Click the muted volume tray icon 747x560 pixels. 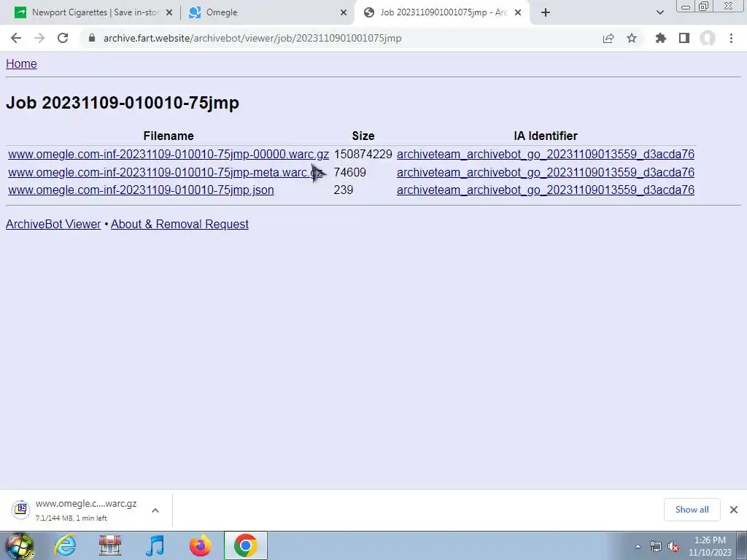pyautogui.click(x=673, y=547)
